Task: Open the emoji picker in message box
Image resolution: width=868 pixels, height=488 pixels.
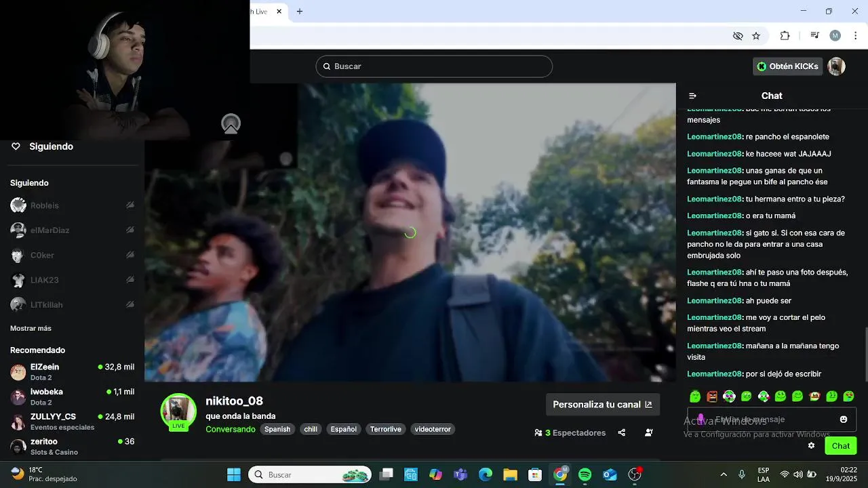Action: [844, 420]
